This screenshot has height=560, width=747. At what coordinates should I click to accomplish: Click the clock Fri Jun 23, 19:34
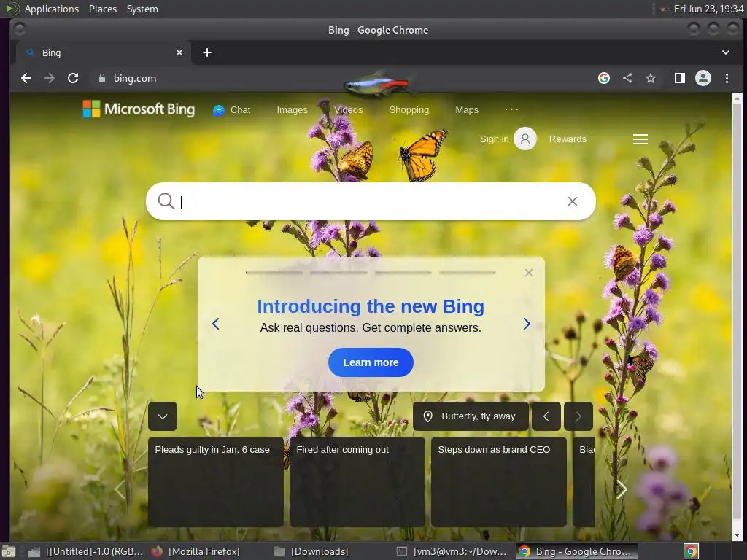[708, 9]
